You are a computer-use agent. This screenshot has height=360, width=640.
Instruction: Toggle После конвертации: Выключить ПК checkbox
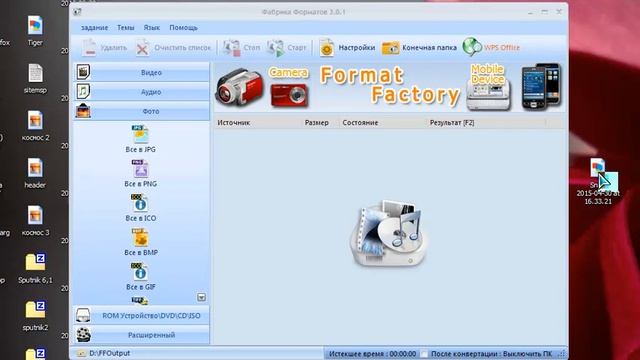point(424,354)
